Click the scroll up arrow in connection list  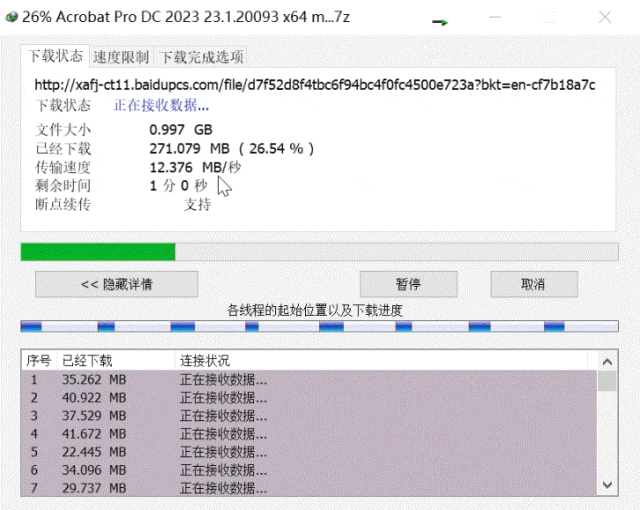pos(607,361)
